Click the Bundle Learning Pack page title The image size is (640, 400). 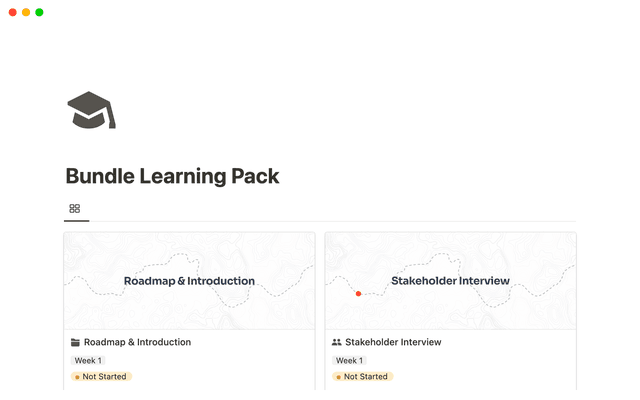pos(172,176)
